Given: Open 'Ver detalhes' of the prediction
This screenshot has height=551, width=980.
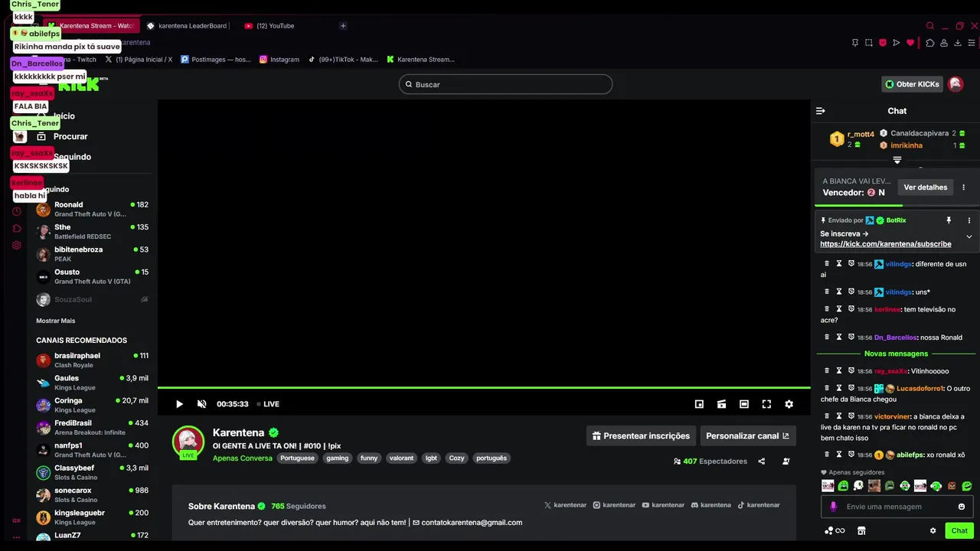Looking at the screenshot, I should pyautogui.click(x=926, y=187).
